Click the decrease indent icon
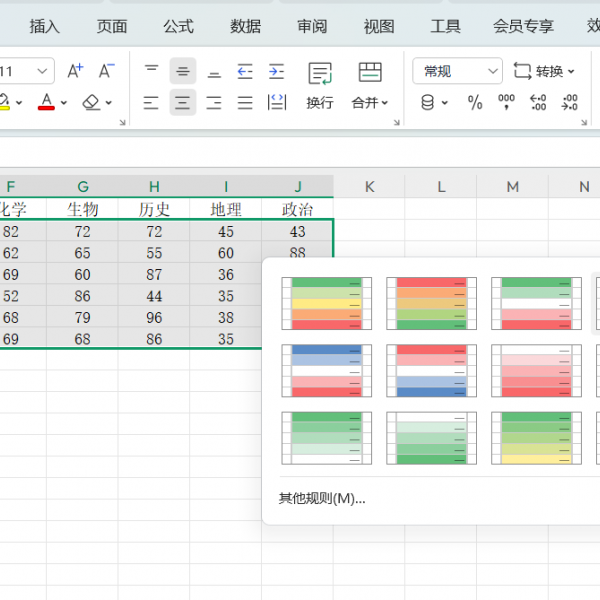The height and width of the screenshot is (600, 600). [x=245, y=71]
